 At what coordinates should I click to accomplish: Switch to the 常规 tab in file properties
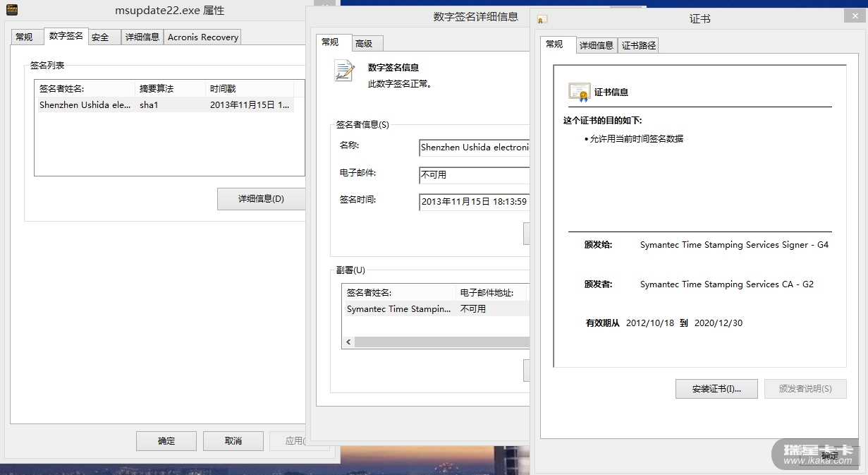[24, 37]
